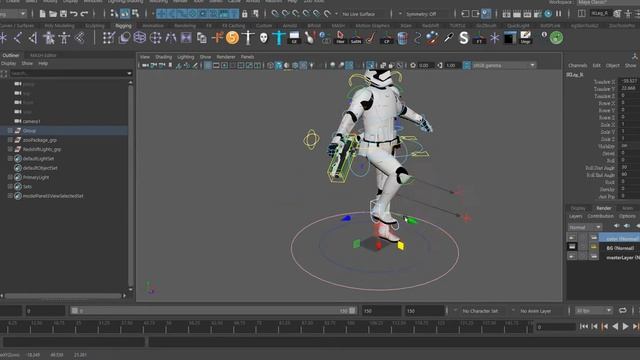Click the cyan T-pose figure shelf icon
The height and width of the screenshot is (360, 640).
pyautogui.click(x=279, y=38)
